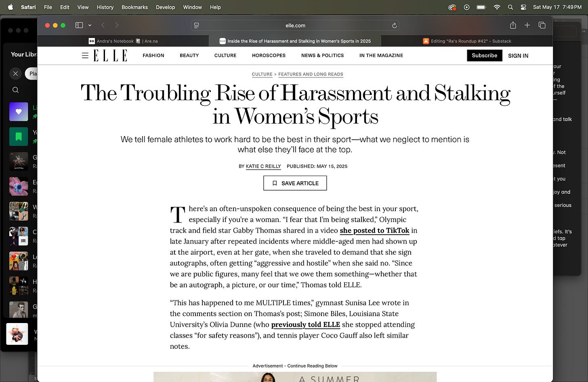This screenshot has height=382, width=588.
Task: Open the News & Politics section
Action: pyautogui.click(x=322, y=55)
